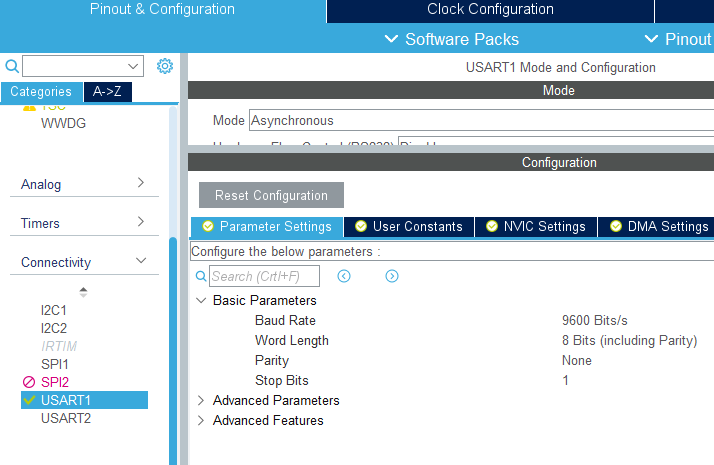Click the search magnifier icon in sidebar
714x465 pixels.
pyautogui.click(x=12, y=66)
